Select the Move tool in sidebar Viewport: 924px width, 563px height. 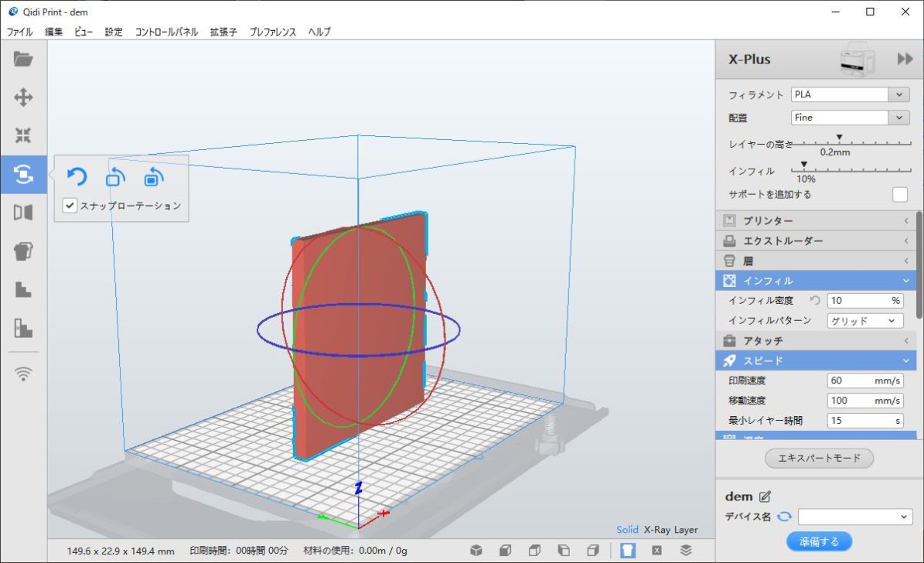(x=23, y=97)
